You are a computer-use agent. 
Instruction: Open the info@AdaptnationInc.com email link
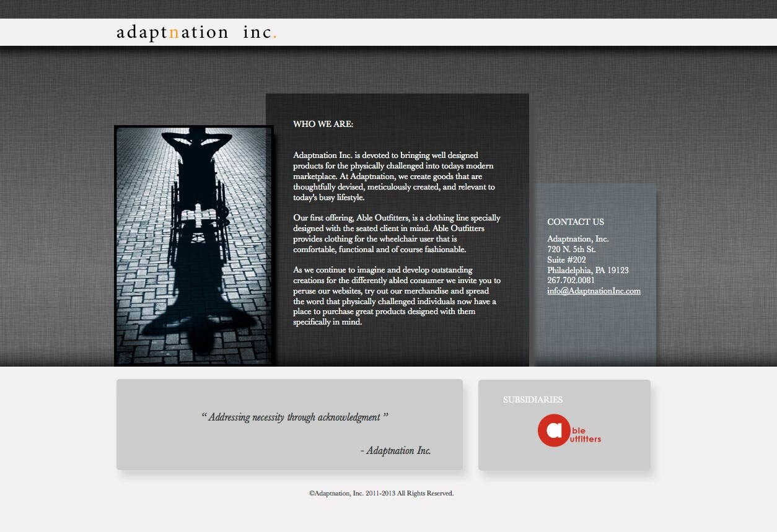coord(594,290)
